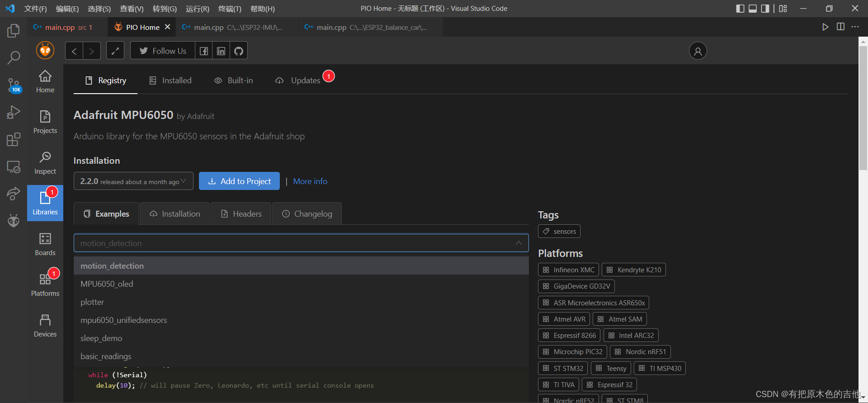Toggle bottom panel layout button
This screenshot has width=868, height=403.
coord(753,9)
